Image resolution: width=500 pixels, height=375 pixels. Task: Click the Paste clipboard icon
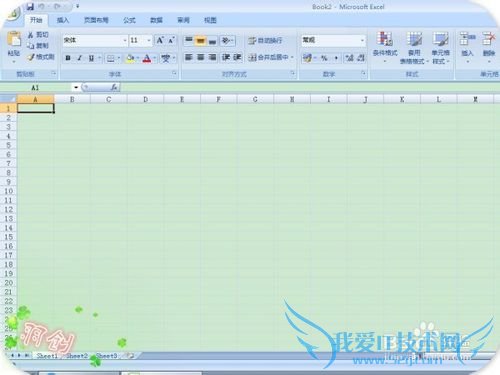(x=14, y=39)
